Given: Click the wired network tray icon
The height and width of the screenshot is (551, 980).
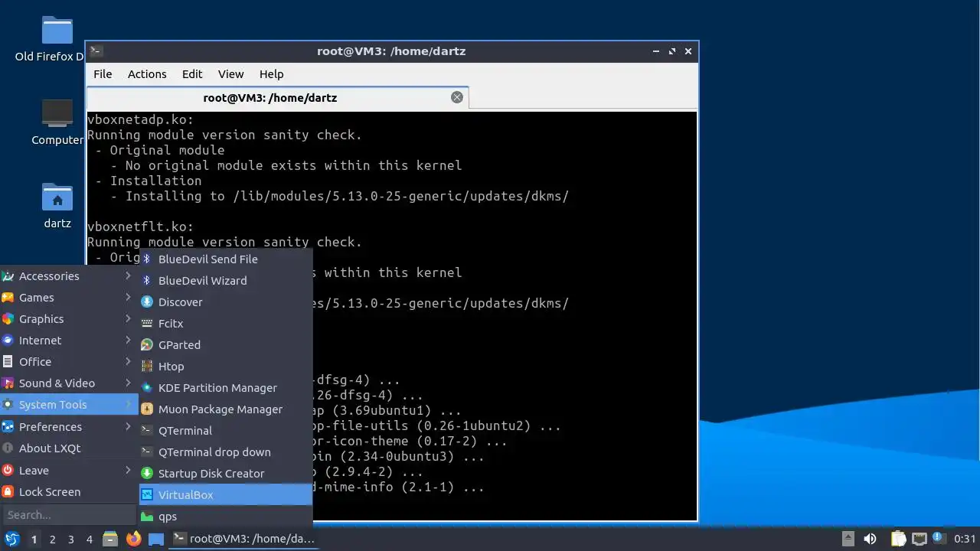Looking at the screenshot, I should (920, 539).
